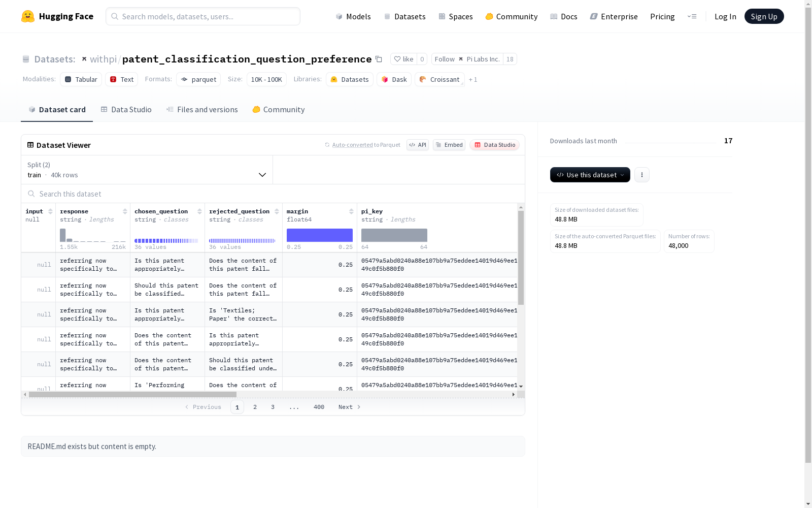Screen dimensions: 812x508
Task: Sort the chosen_question column
Action: (x=199, y=211)
